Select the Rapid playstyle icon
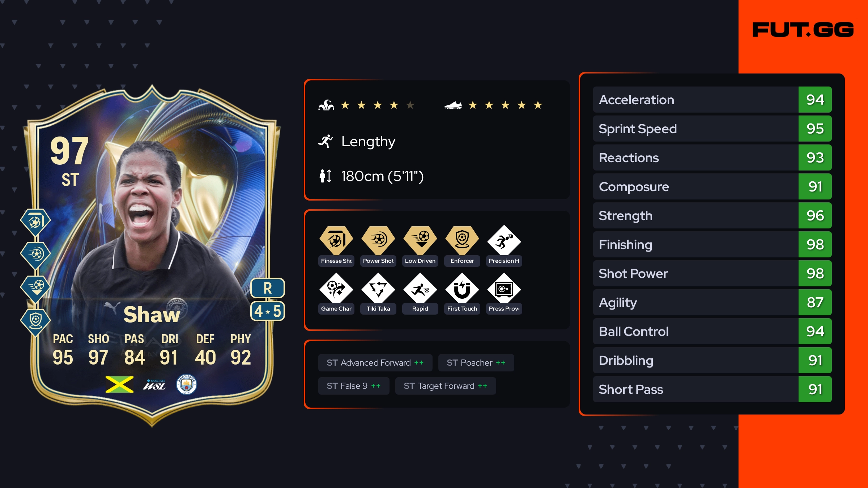Viewport: 868px width, 488px height. [420, 288]
